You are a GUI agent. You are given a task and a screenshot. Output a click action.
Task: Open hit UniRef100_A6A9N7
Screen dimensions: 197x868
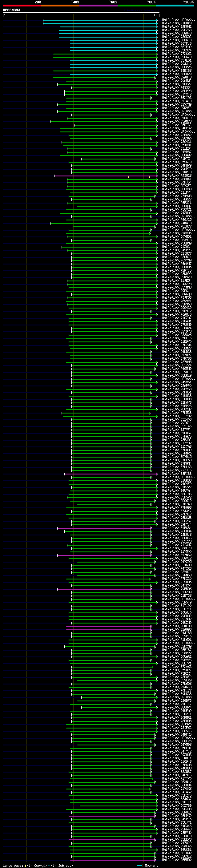point(177,264)
